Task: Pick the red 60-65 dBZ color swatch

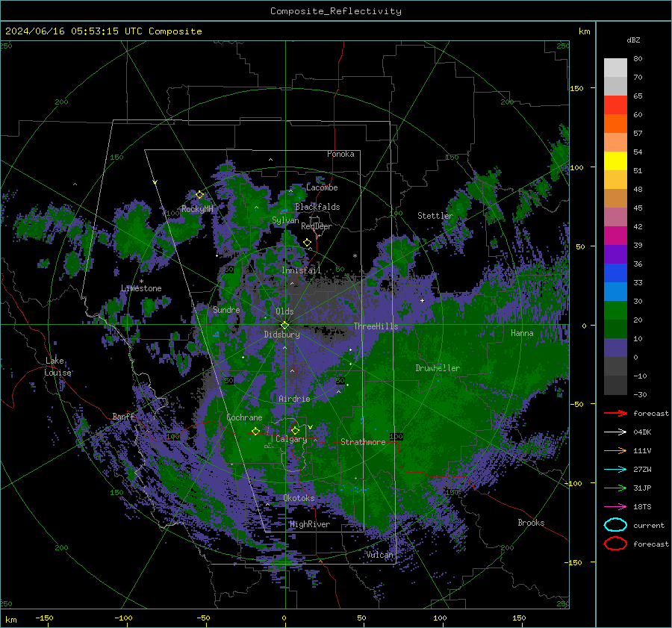Action: (615, 105)
